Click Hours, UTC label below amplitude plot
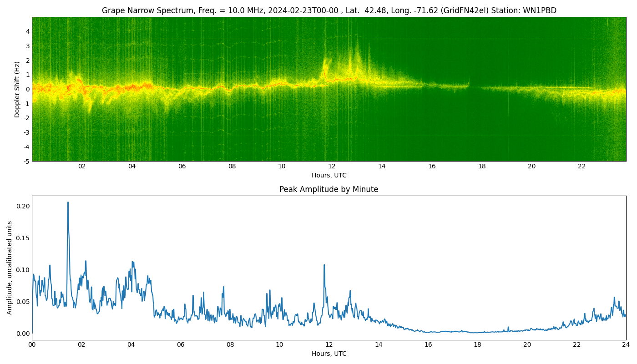637x364 pixels. (329, 354)
